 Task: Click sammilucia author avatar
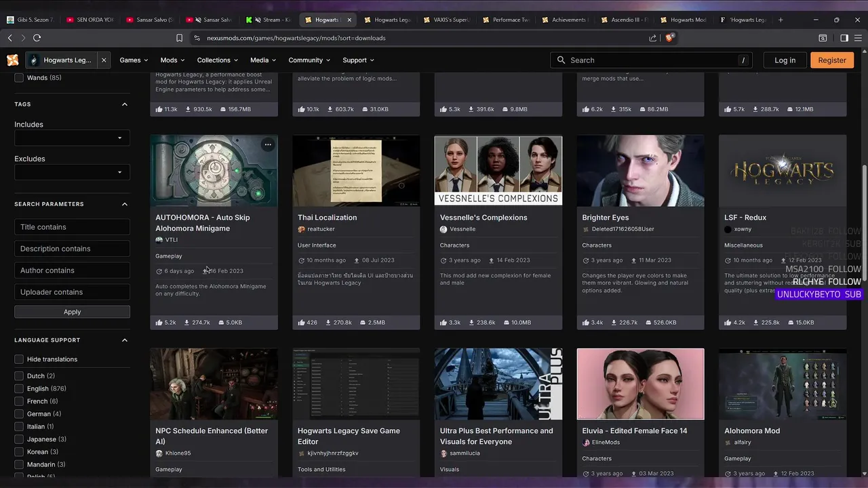443,453
